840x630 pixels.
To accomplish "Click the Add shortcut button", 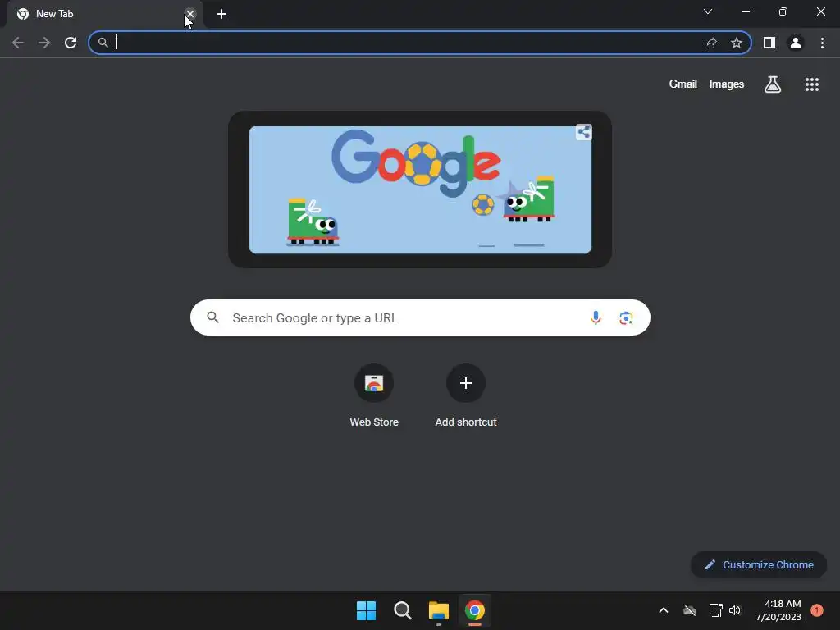I will (x=466, y=395).
